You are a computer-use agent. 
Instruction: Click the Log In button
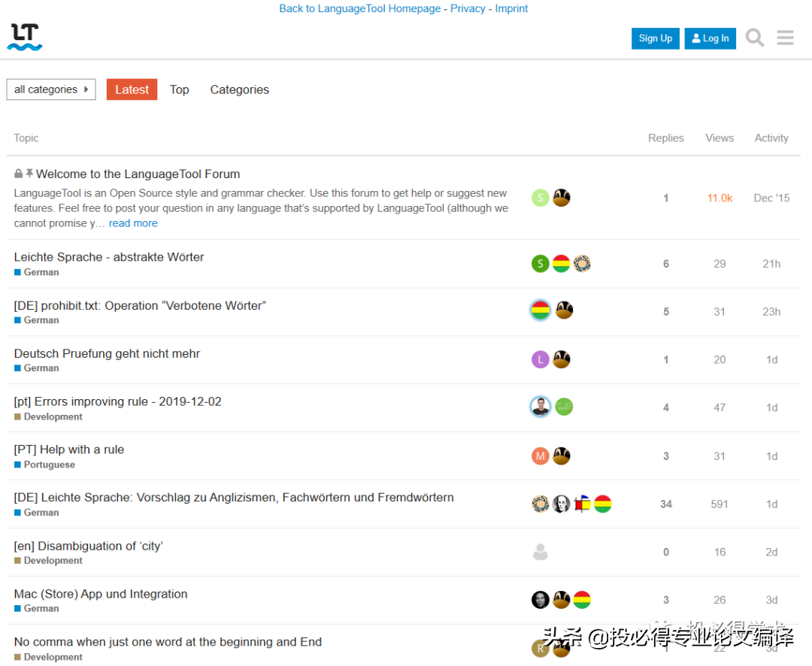point(710,38)
